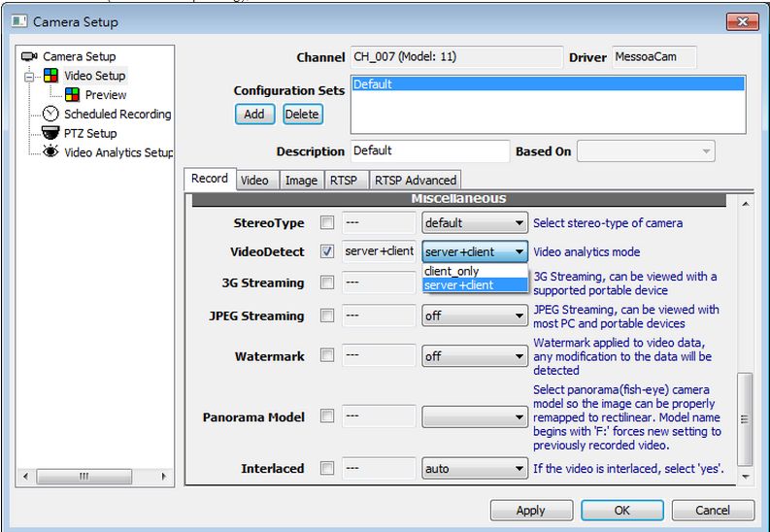This screenshot has height=532, width=770.
Task: Click the Description input field
Action: pyautogui.click(x=430, y=151)
